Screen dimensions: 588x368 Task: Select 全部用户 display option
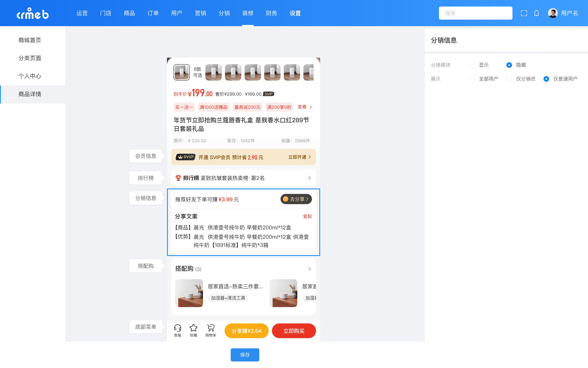[472, 79]
